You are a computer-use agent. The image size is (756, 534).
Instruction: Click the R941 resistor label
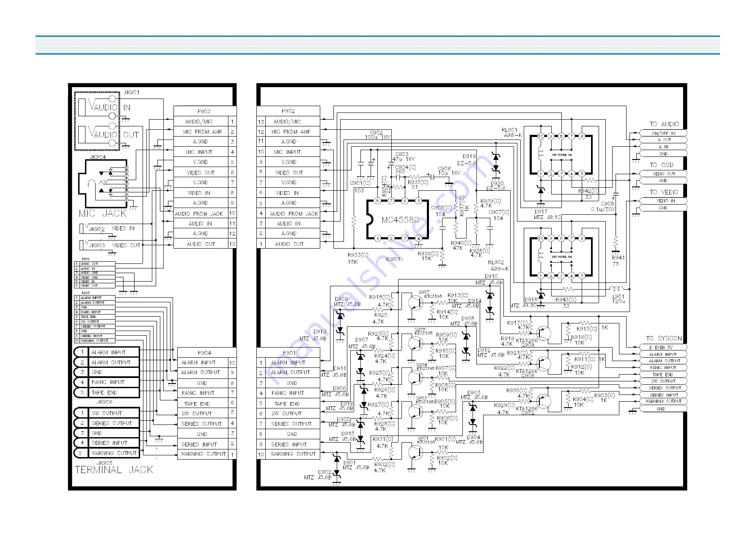pos(618,257)
